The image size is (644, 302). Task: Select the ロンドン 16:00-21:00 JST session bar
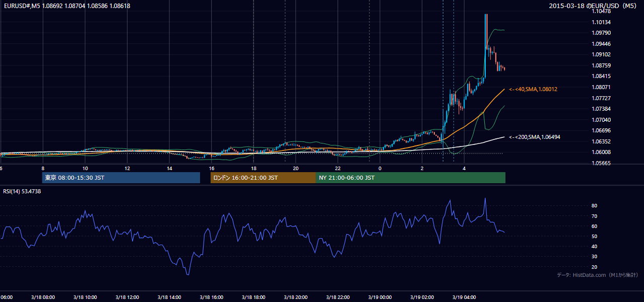(263, 178)
